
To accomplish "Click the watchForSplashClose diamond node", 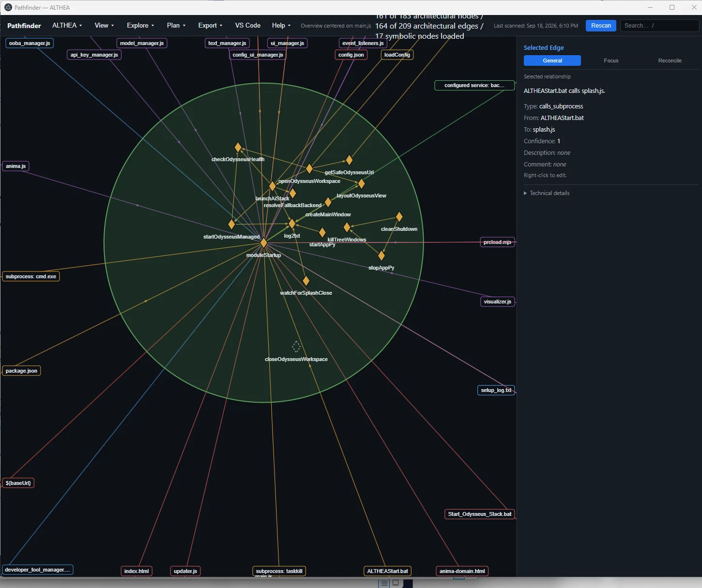I will [306, 281].
